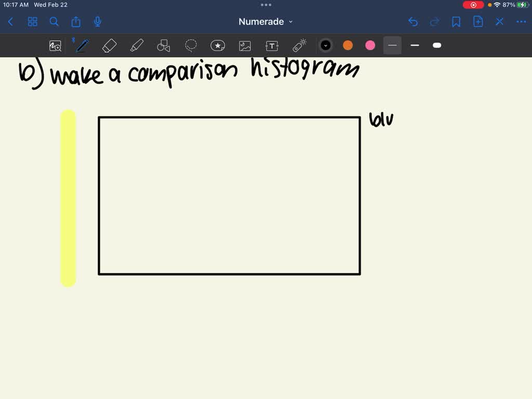Select the zoom window tool
The height and width of the screenshot is (399, 532).
pos(55,46)
